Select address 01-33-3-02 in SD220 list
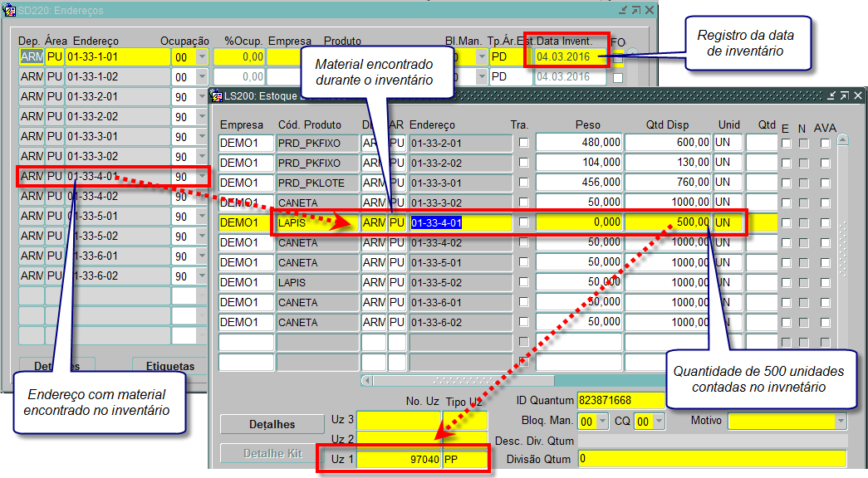Viewport: 868px width, 478px height. tap(117, 156)
